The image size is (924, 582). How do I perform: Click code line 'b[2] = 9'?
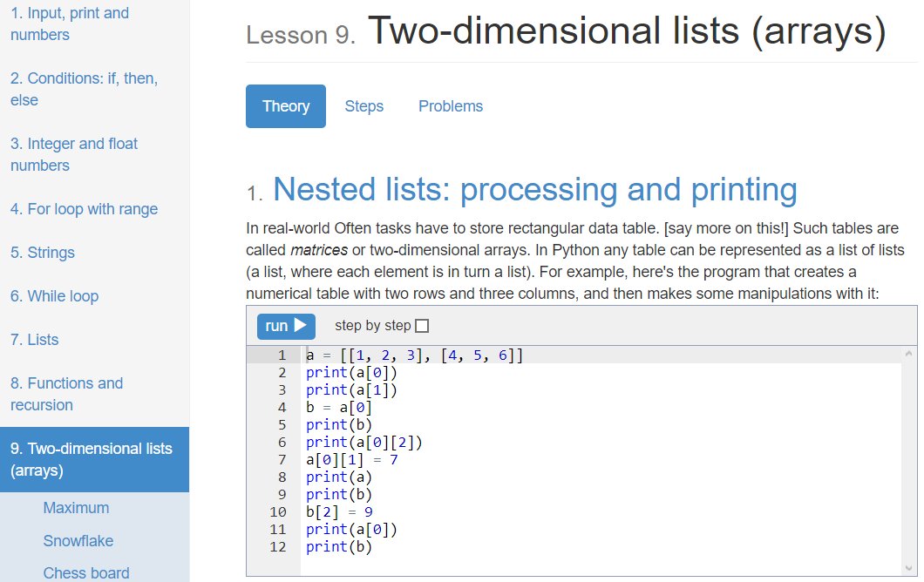click(339, 512)
